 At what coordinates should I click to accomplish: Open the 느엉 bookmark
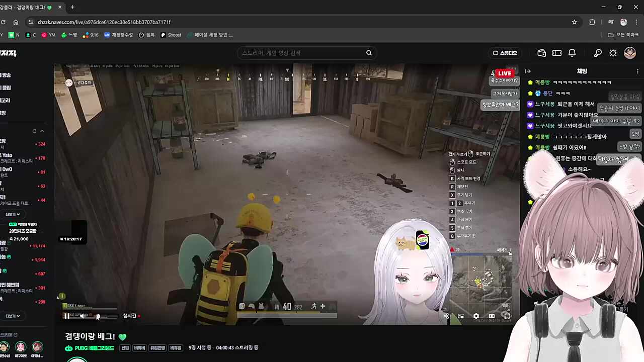click(69, 35)
